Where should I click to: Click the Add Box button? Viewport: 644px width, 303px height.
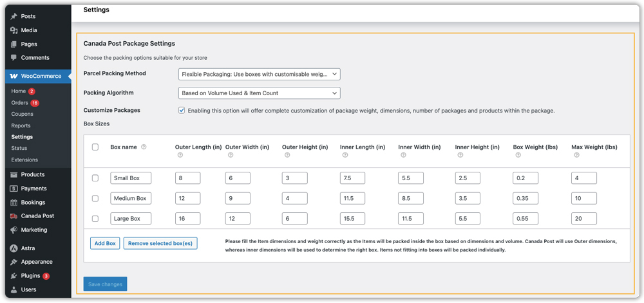pos(105,243)
